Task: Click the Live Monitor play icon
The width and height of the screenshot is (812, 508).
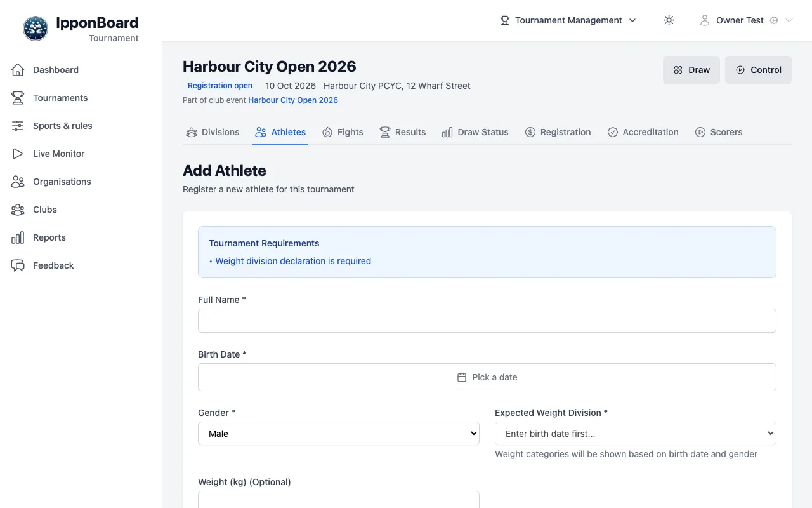Action: tap(18, 154)
